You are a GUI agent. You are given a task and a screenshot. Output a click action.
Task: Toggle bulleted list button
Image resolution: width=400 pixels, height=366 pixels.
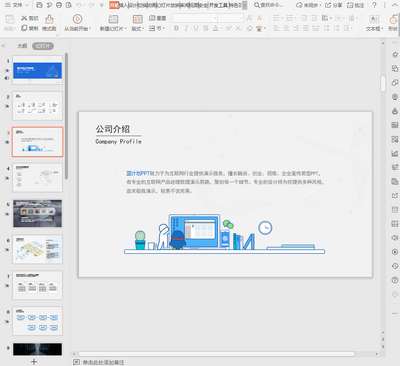[276, 18]
